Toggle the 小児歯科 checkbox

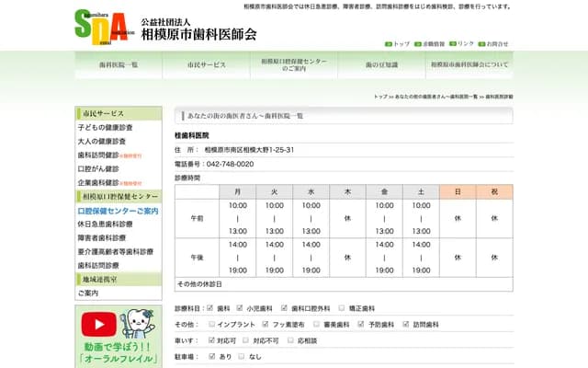pyautogui.click(x=240, y=308)
